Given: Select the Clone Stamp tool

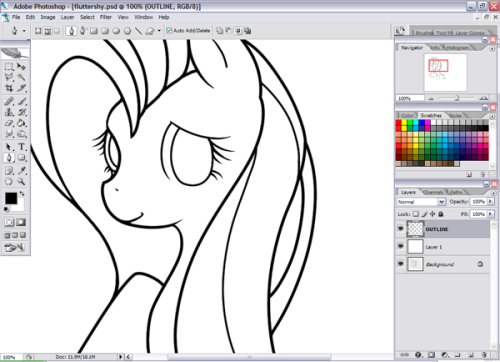Looking at the screenshot, I should (x=9, y=112).
